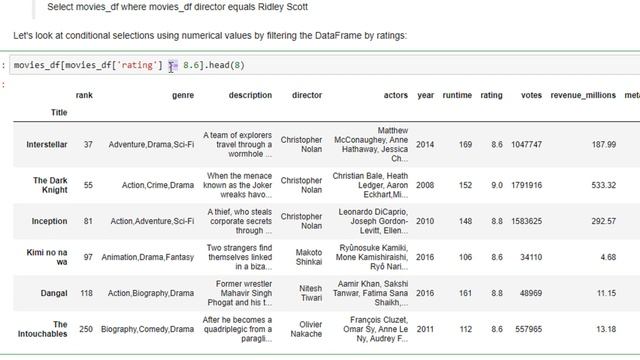Click revenue value 4.68

point(608,257)
